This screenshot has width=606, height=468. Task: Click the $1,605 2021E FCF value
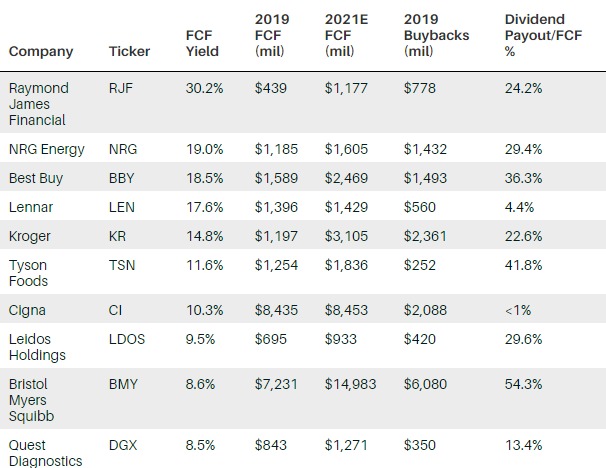[346, 149]
